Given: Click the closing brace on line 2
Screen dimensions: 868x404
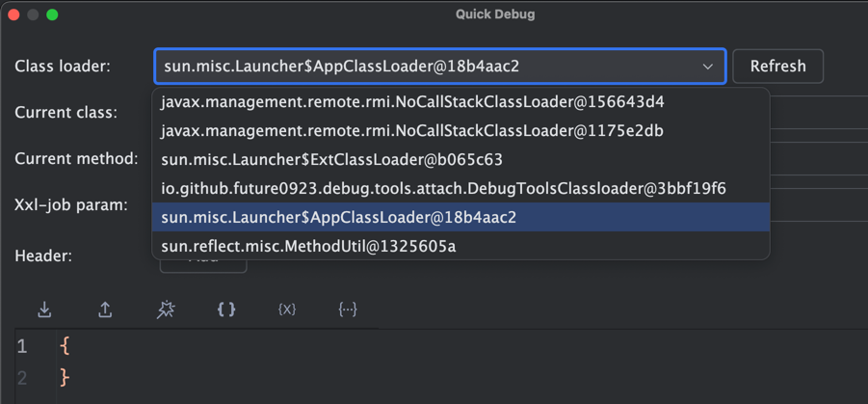Looking at the screenshot, I should point(65,377).
